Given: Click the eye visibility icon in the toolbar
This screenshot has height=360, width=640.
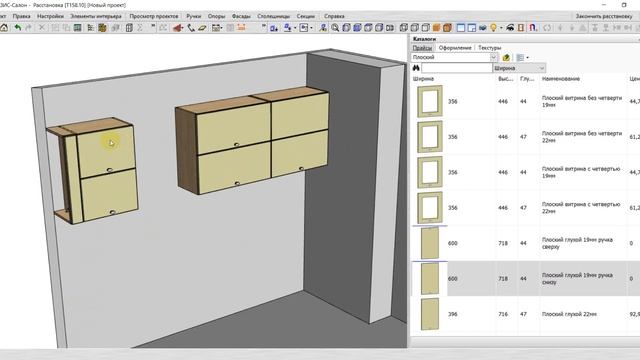Looking at the screenshot, I should pyautogui.click(x=510, y=28).
